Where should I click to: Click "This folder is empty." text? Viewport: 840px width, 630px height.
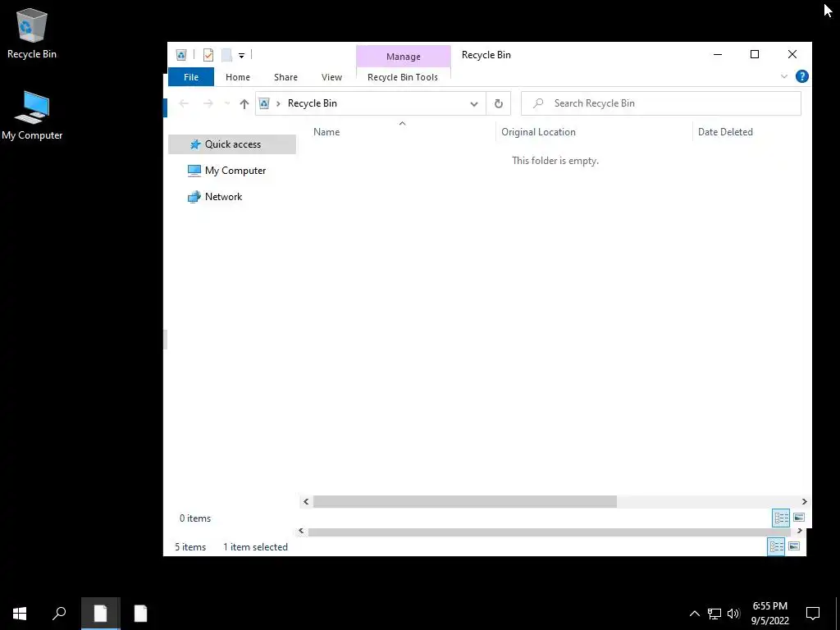coord(555,161)
